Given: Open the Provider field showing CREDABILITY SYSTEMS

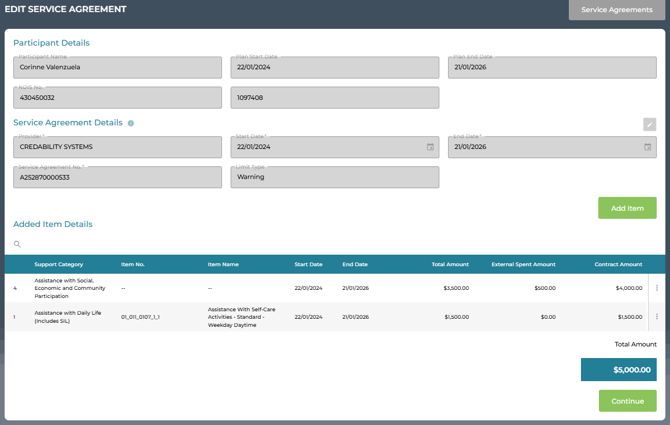Looking at the screenshot, I should pos(117,147).
